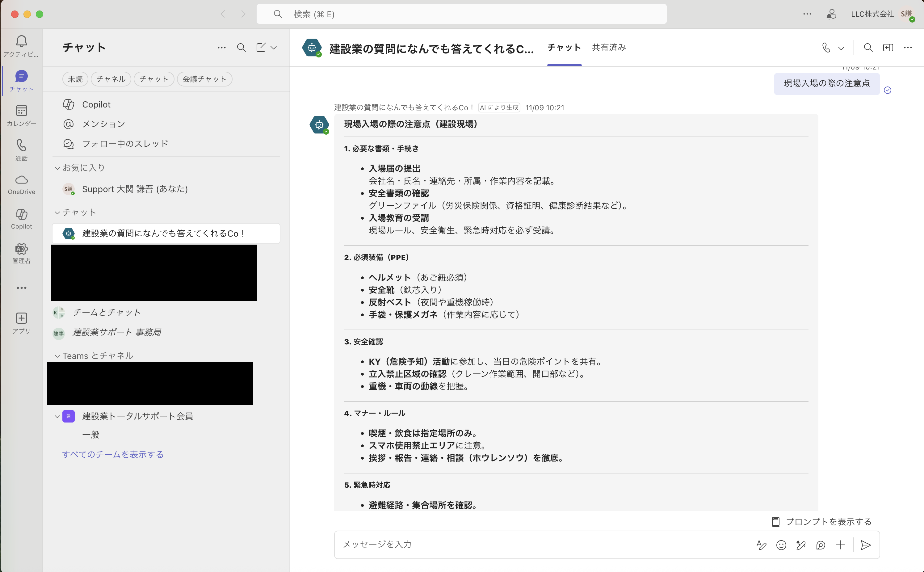Collapse the お気に入り section
Image resolution: width=924 pixels, height=572 pixels.
coord(57,168)
